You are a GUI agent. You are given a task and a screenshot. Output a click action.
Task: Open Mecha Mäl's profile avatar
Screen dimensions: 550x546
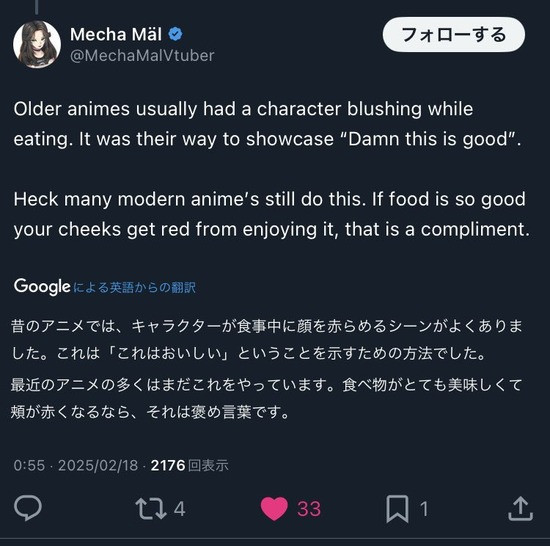coord(37,44)
